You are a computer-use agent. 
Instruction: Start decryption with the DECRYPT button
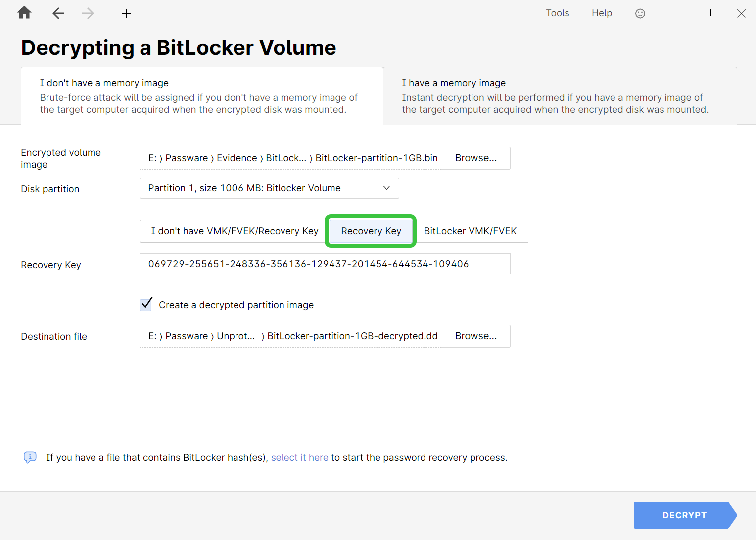point(685,515)
